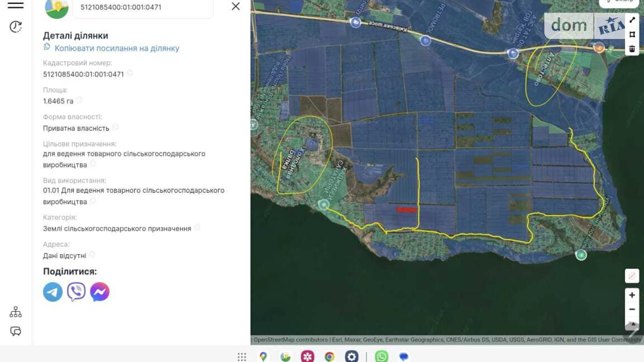
Task: Delete drawings with the trash icon
Action: tap(632, 49)
